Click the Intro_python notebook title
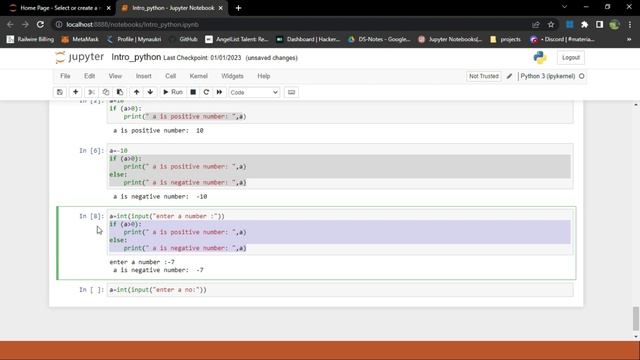The width and height of the screenshot is (640, 360). tap(136, 57)
